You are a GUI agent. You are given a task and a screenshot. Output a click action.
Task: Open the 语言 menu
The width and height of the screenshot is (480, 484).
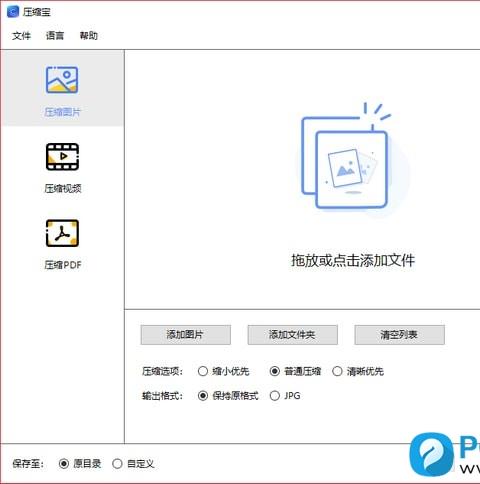tap(55, 35)
